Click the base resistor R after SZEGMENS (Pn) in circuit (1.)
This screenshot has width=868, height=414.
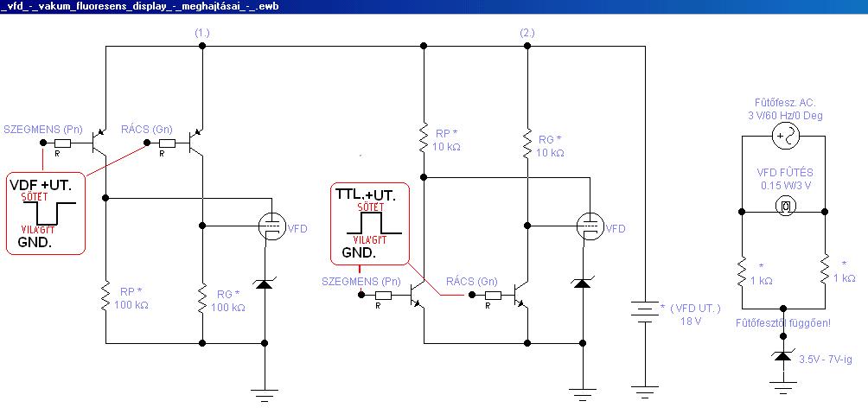(x=63, y=143)
